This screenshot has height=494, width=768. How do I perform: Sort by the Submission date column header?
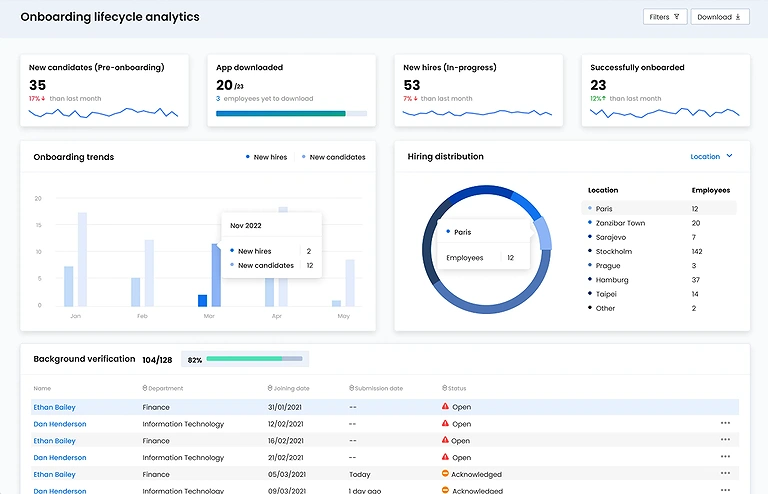tap(376, 388)
